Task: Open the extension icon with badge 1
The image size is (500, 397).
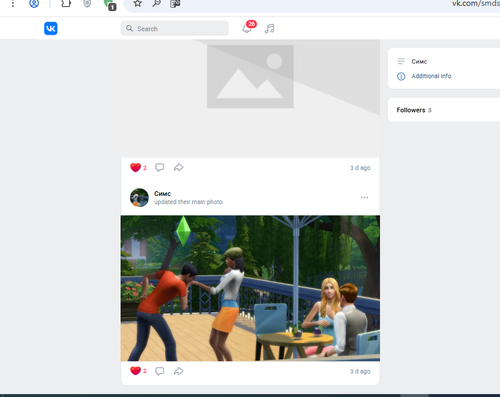Action: 110,4
